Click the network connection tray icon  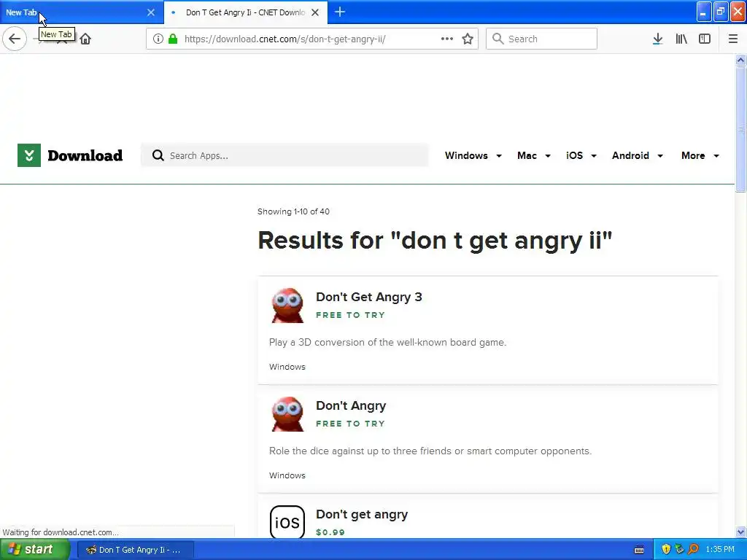[x=679, y=549]
